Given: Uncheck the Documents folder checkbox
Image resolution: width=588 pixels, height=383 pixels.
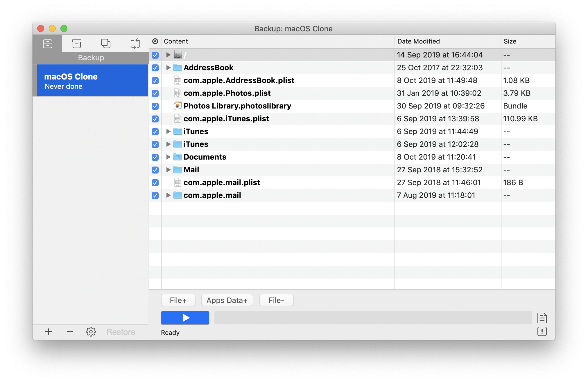Looking at the screenshot, I should coord(155,157).
